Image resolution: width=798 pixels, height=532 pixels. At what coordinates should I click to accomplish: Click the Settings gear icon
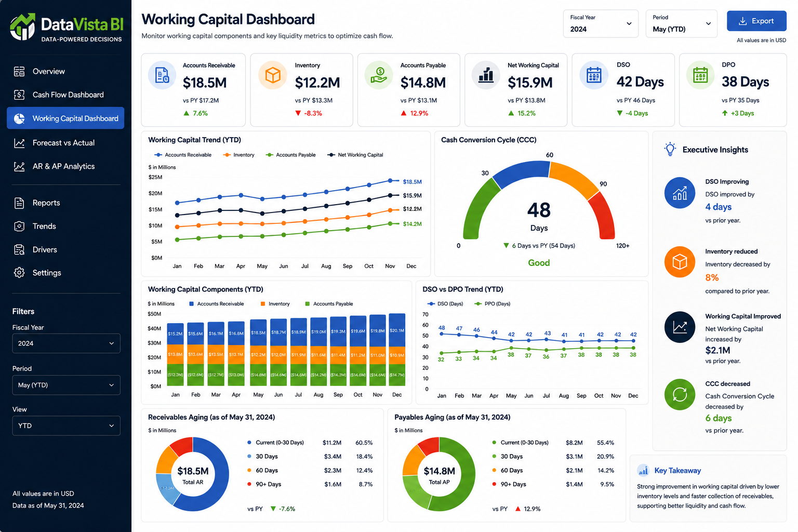click(x=19, y=273)
